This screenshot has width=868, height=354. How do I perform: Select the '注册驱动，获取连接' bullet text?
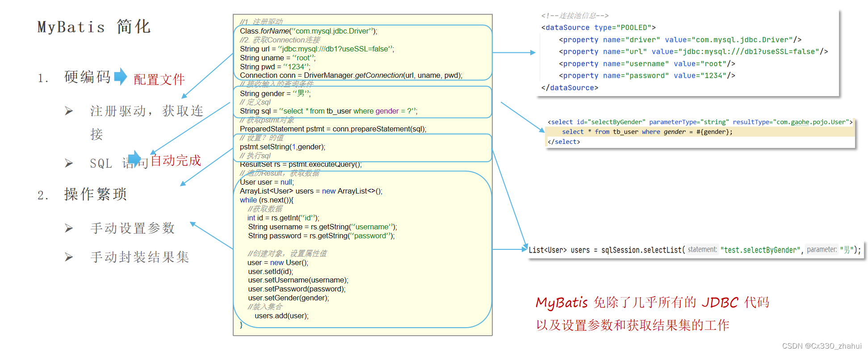[x=147, y=122]
